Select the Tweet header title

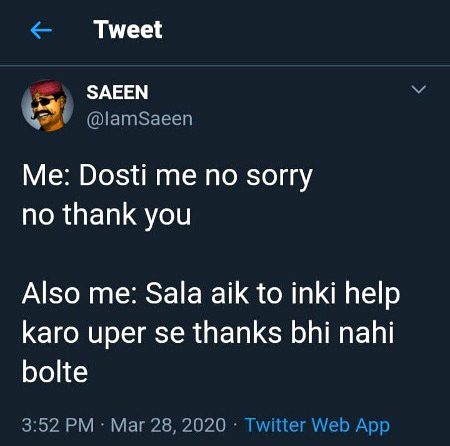click(x=128, y=30)
